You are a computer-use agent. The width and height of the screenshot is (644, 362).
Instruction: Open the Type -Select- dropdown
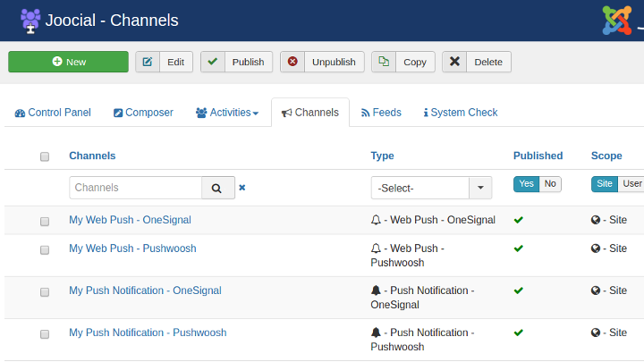click(x=431, y=188)
